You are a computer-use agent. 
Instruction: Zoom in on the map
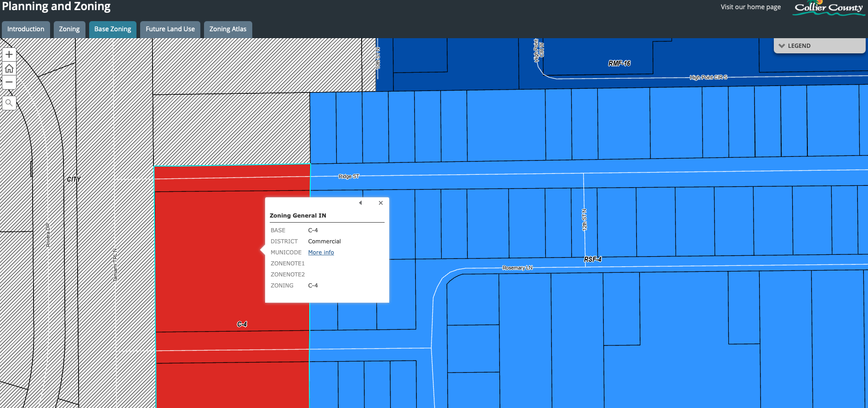[9, 55]
